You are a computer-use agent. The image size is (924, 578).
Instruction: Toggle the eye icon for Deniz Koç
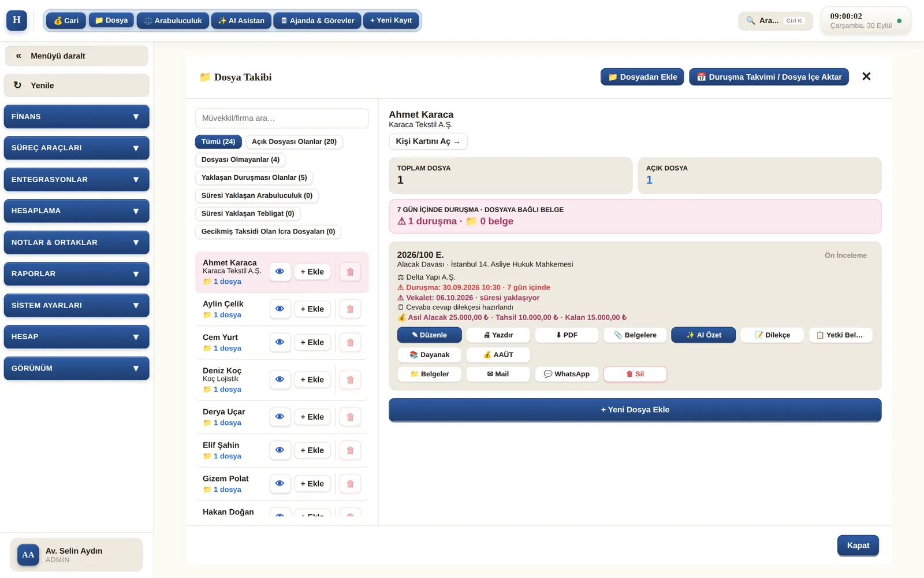click(x=280, y=380)
